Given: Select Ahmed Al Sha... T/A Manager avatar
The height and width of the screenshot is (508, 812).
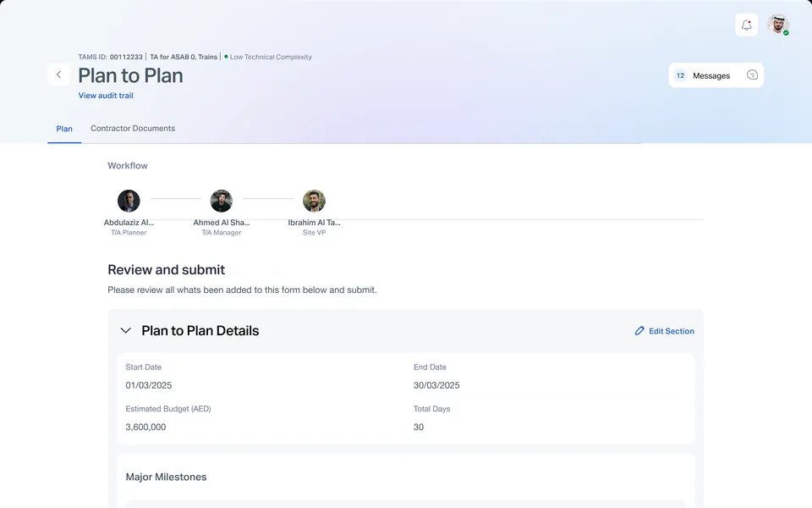Looking at the screenshot, I should [221, 201].
